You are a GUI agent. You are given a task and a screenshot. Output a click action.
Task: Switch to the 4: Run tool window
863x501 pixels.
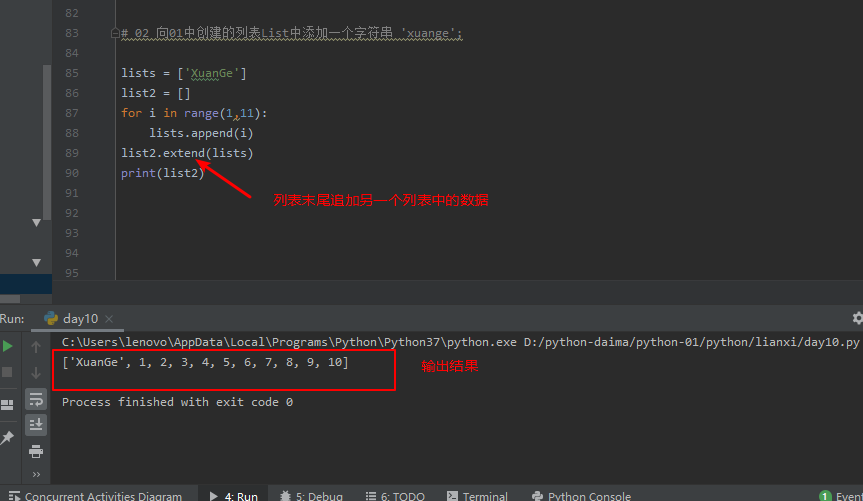tap(233, 495)
